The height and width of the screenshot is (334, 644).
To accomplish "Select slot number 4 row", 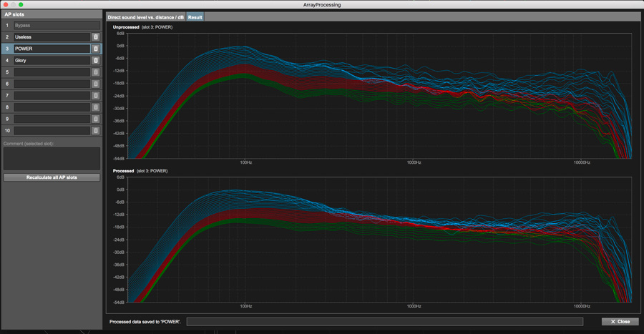I will click(x=52, y=60).
